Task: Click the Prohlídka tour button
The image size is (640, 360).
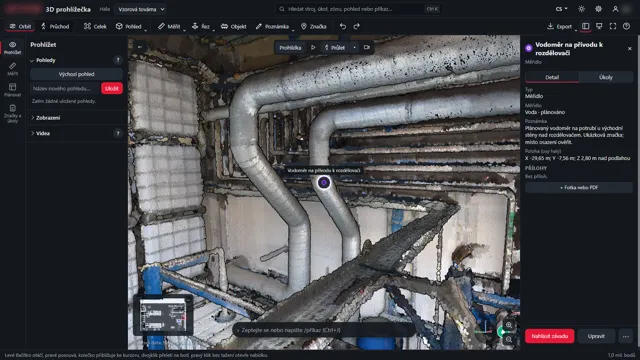Action: click(x=290, y=48)
